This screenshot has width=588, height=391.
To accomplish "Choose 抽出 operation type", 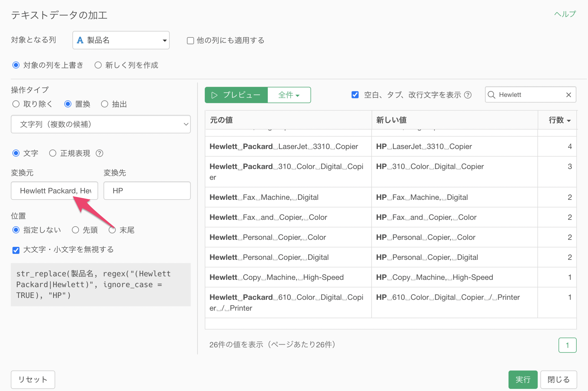I will (105, 104).
